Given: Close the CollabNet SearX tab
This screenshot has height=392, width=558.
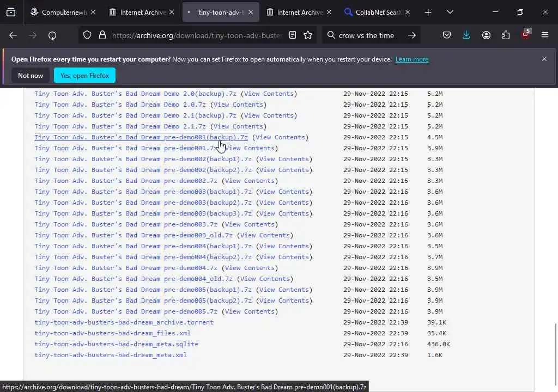Looking at the screenshot, I should 408,13.
